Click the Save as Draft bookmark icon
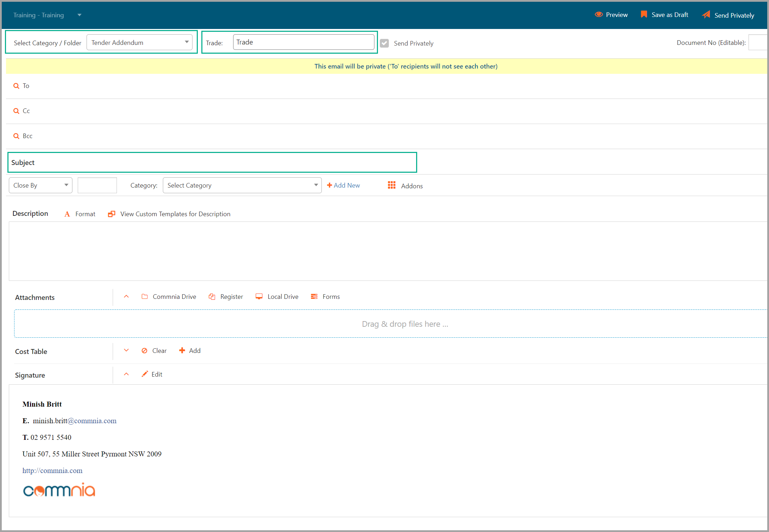The width and height of the screenshot is (769, 532). coord(644,14)
